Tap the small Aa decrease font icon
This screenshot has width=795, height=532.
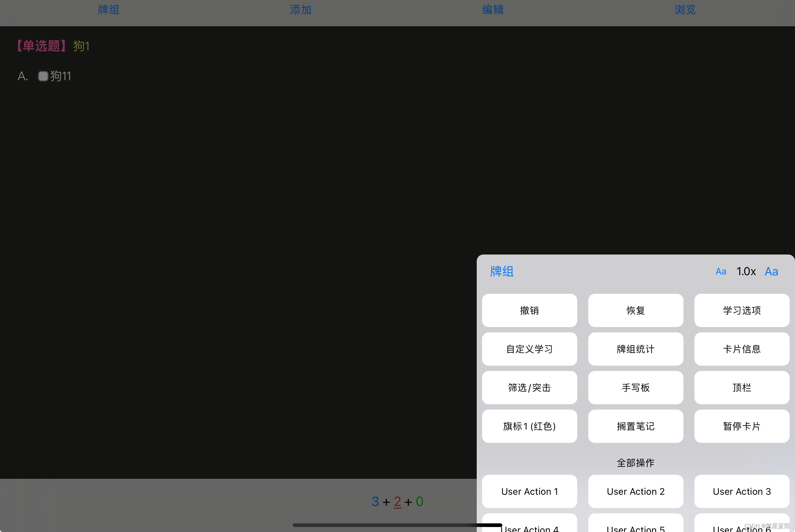pos(720,271)
